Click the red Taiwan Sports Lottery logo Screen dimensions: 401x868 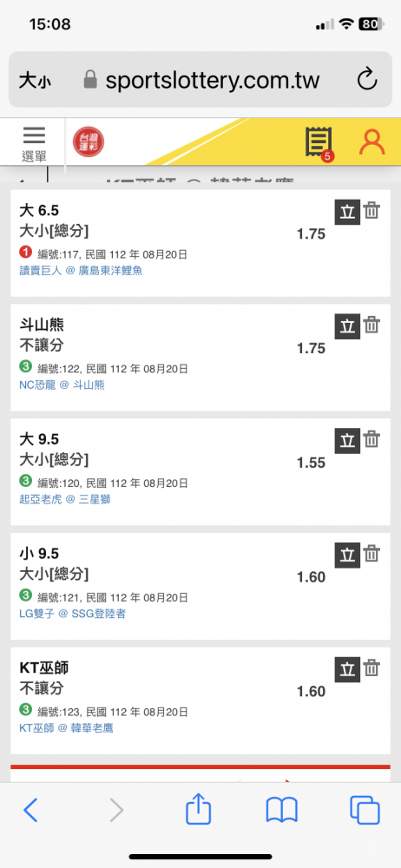pyautogui.click(x=89, y=142)
